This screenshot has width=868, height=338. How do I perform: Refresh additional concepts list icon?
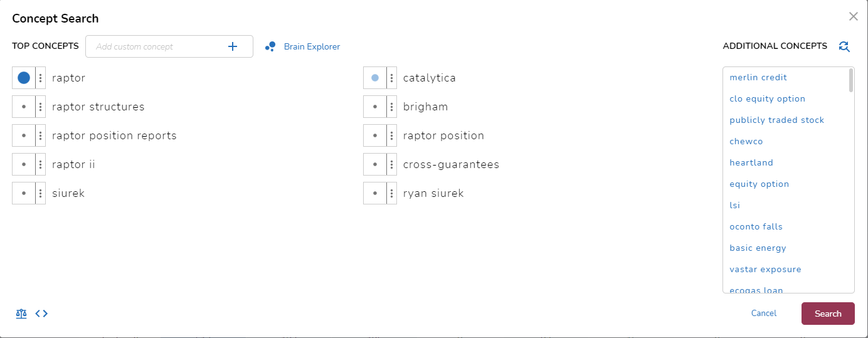point(844,46)
